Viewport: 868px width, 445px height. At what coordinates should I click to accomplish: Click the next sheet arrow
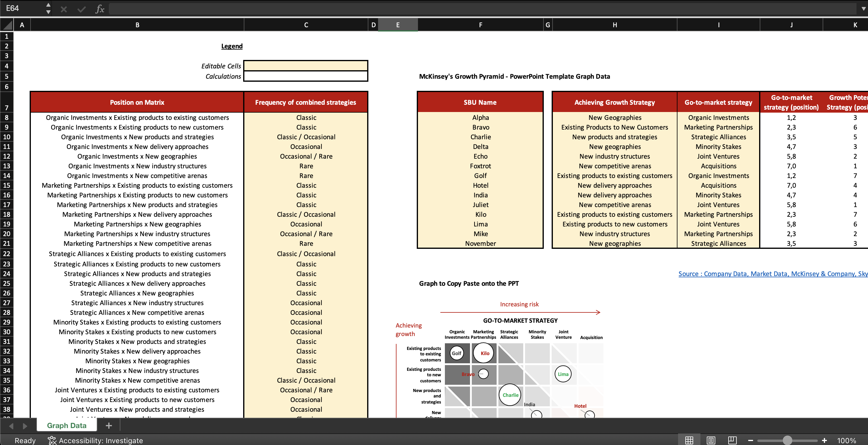25,426
